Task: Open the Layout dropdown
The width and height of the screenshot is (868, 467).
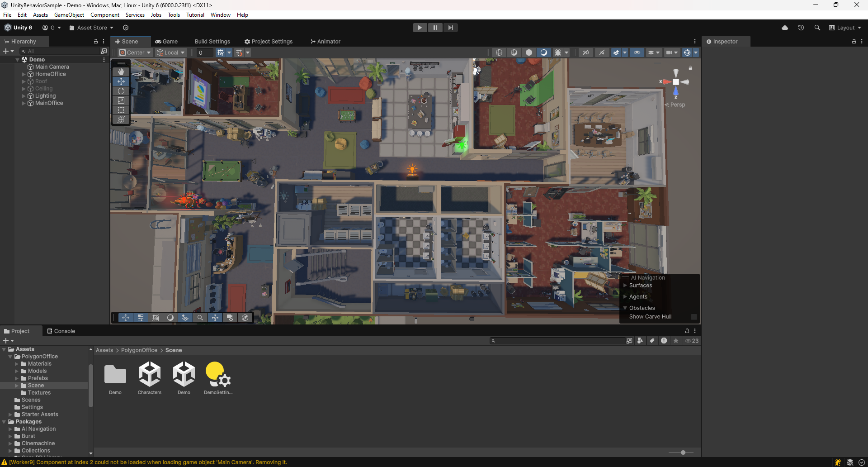Action: coord(845,28)
